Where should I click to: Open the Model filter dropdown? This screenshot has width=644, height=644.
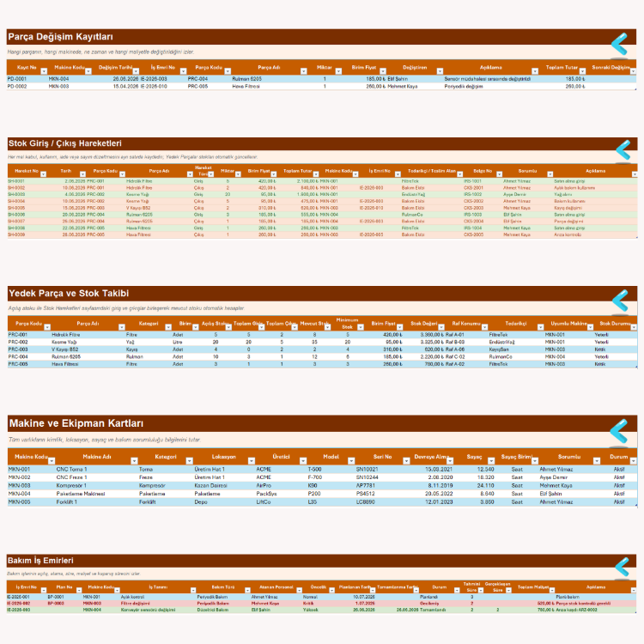point(351,461)
